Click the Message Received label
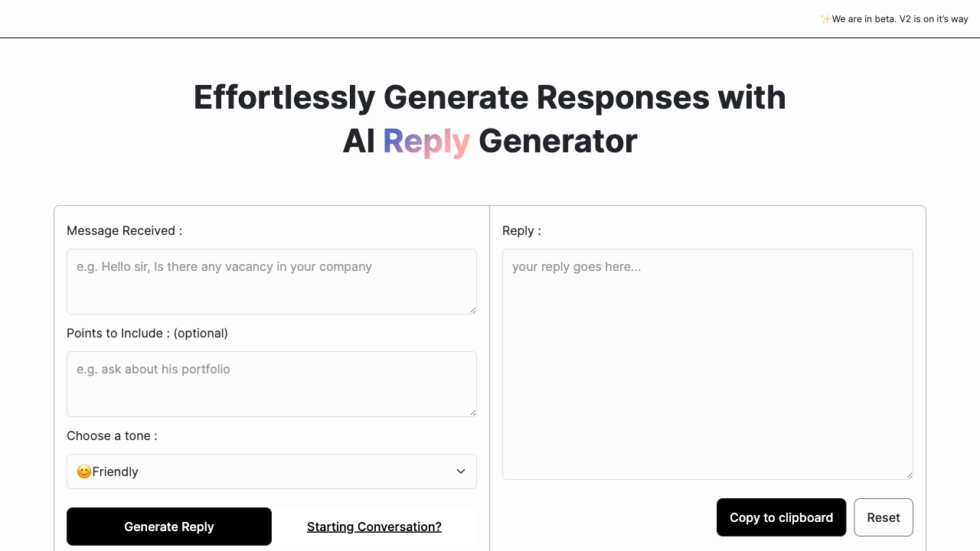This screenshot has height=551, width=980. coord(124,230)
